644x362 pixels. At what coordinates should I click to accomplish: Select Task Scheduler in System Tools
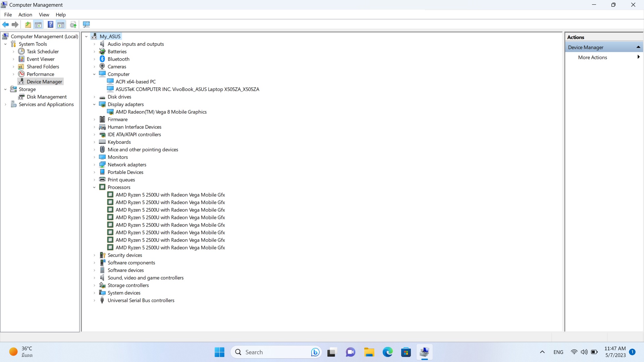pyautogui.click(x=43, y=51)
